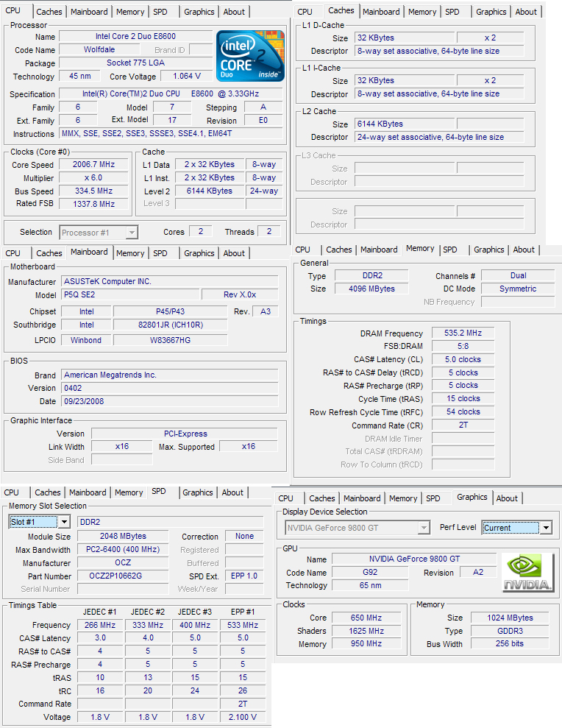The height and width of the screenshot is (728, 562).
Task: Open SPD tab in the DRAM Timings window
Action: click(x=449, y=250)
